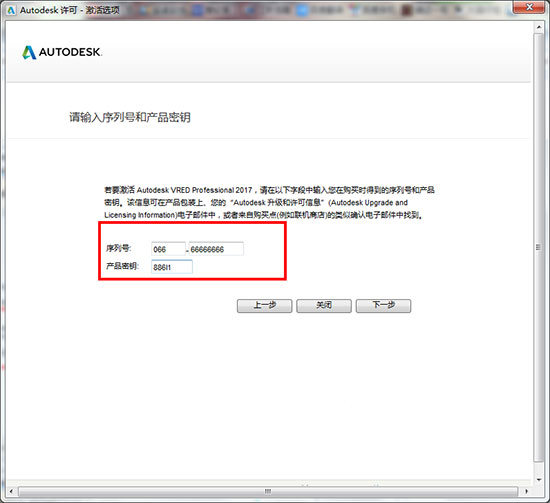Click the text Autodesk VRED Professional 2017
The image size is (550, 503).
194,190
